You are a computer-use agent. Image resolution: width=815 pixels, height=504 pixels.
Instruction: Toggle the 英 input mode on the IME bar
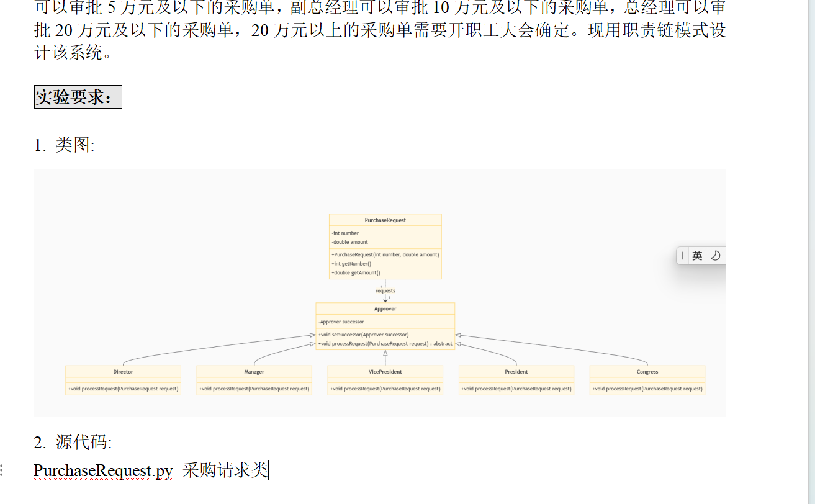click(x=697, y=256)
